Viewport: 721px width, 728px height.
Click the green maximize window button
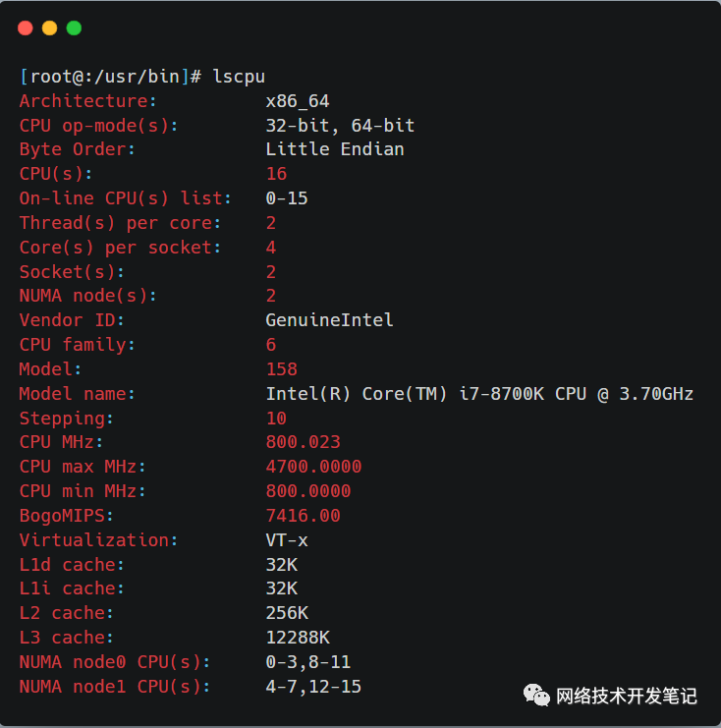(x=74, y=28)
